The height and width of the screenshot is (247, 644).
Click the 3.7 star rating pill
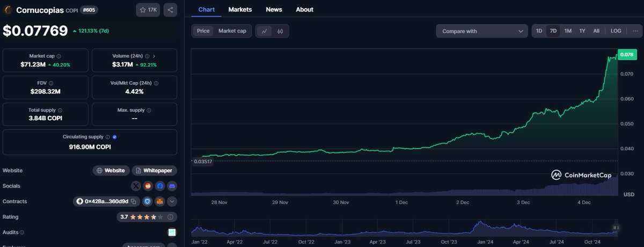(147, 217)
